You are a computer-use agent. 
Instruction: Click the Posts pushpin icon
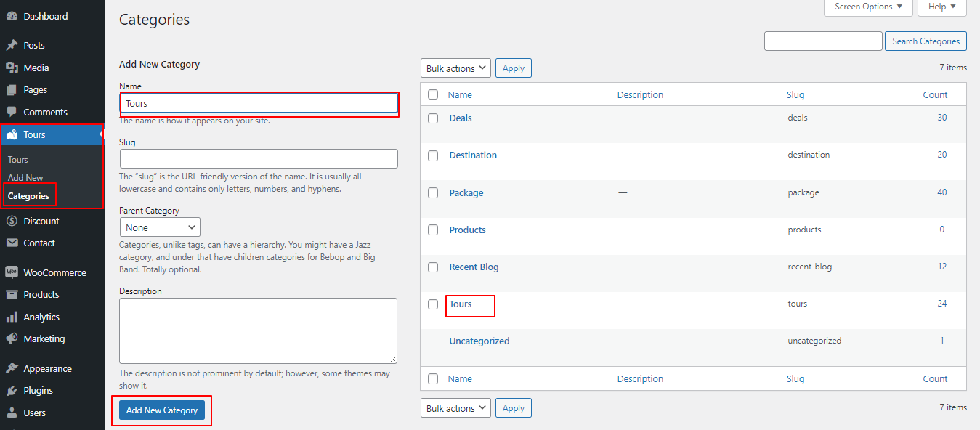(x=12, y=45)
